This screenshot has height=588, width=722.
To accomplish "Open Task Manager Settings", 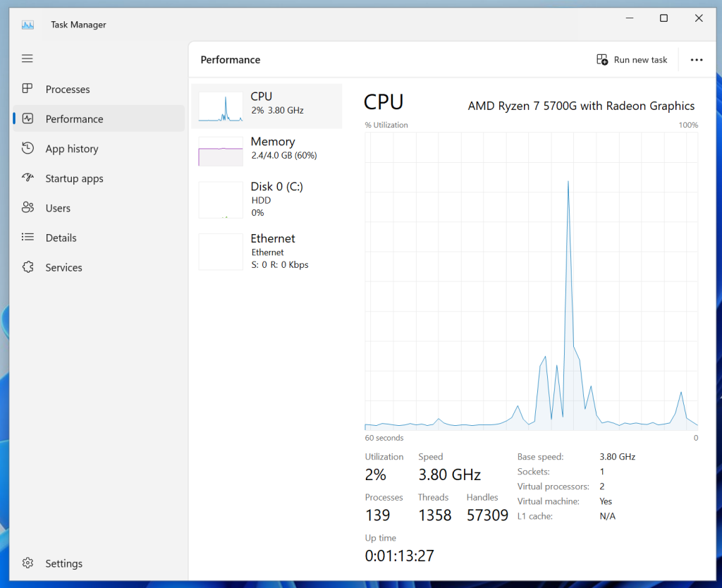I will [x=63, y=563].
